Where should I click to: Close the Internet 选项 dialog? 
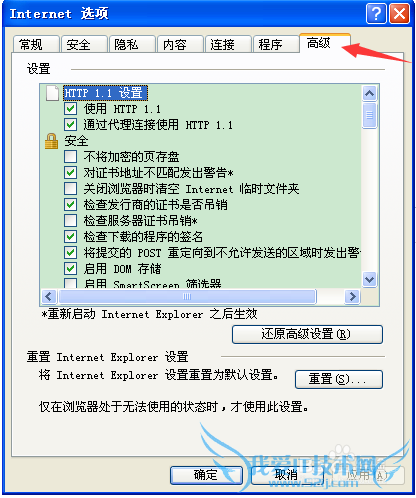pyautogui.click(x=399, y=14)
